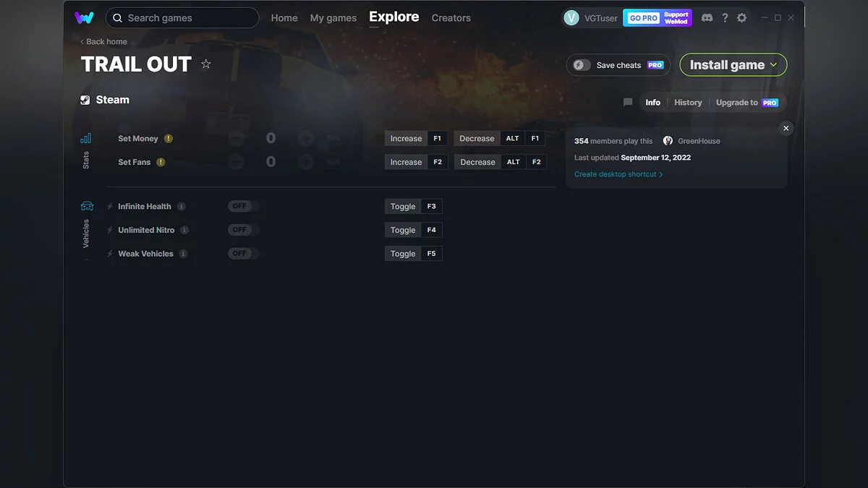Switch to the History tab
The image size is (868, 488).
pyautogui.click(x=688, y=103)
